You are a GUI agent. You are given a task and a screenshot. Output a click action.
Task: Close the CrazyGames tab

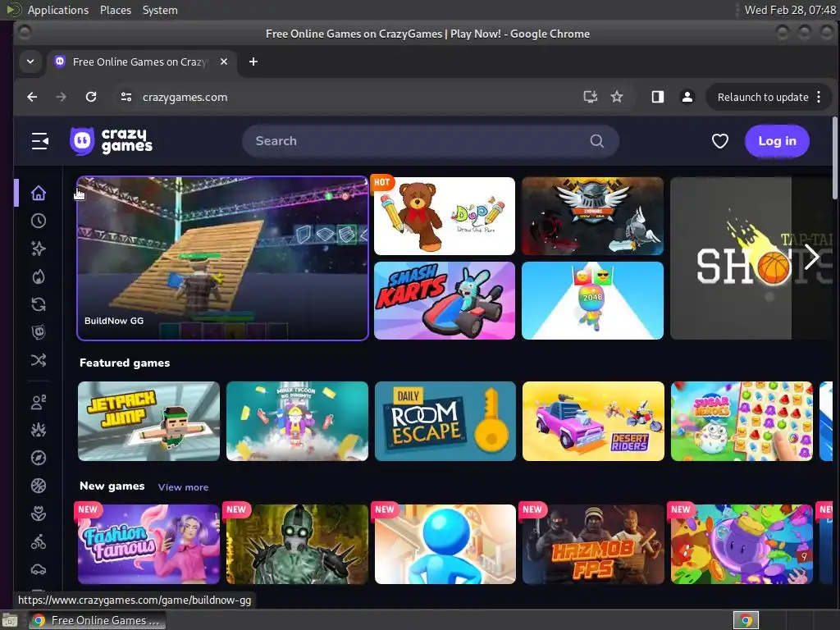[x=224, y=62]
